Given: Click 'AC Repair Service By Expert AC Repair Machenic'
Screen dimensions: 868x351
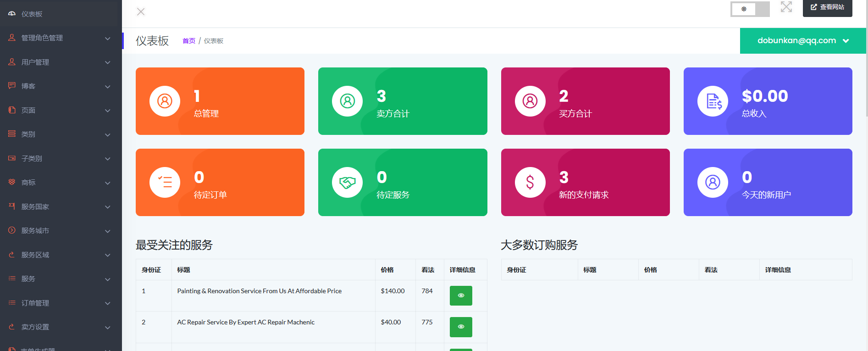Looking at the screenshot, I should [246, 322].
